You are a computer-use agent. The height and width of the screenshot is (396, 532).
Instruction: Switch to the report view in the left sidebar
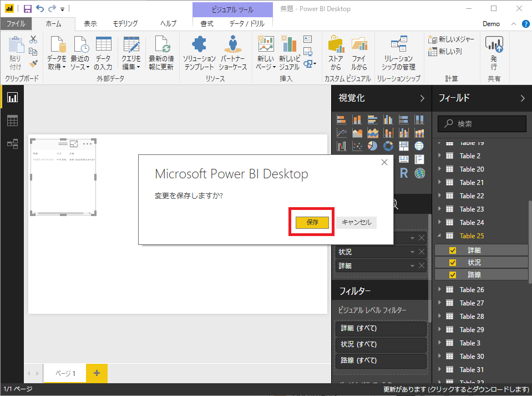(13, 97)
